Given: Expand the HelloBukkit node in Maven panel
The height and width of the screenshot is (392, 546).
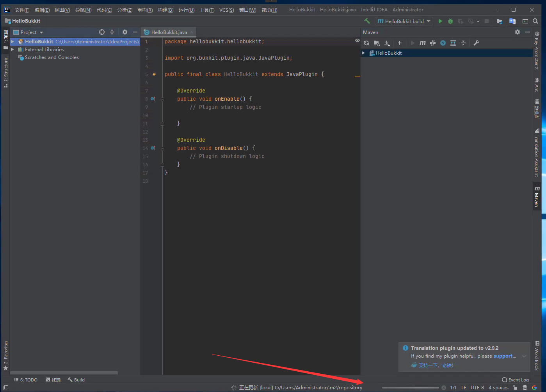Looking at the screenshot, I should pos(363,53).
